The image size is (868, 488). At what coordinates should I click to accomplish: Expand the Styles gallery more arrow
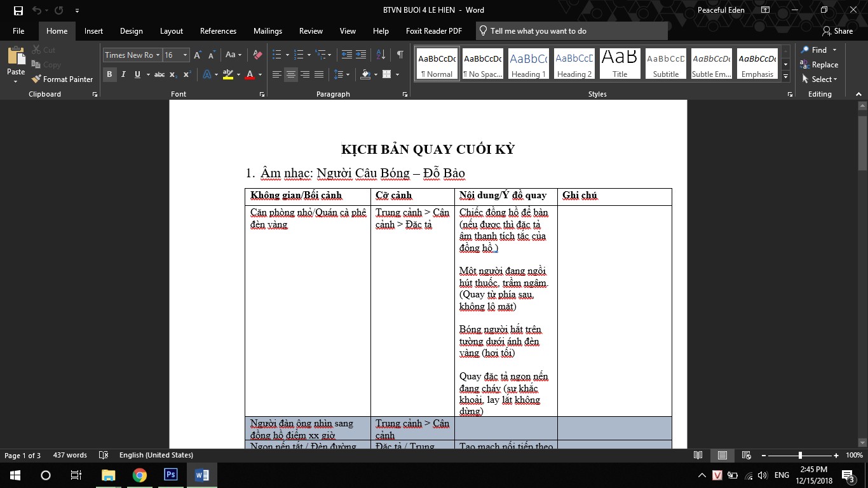tap(785, 77)
